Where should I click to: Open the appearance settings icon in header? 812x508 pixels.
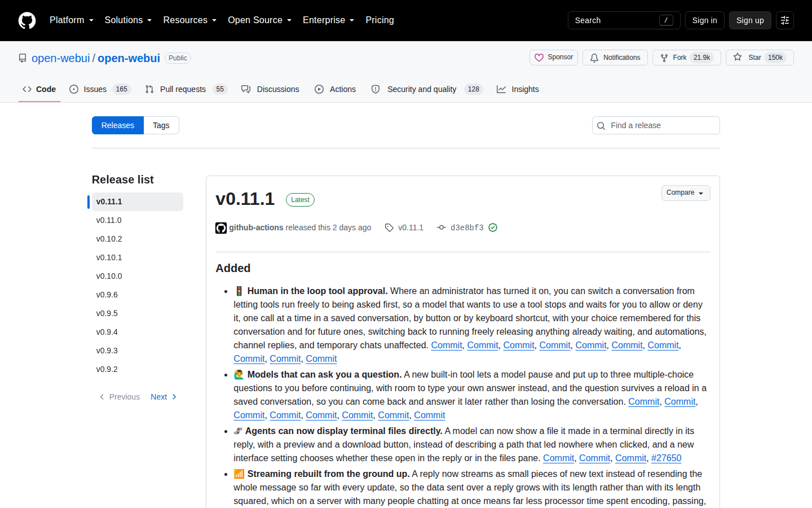[x=785, y=20]
